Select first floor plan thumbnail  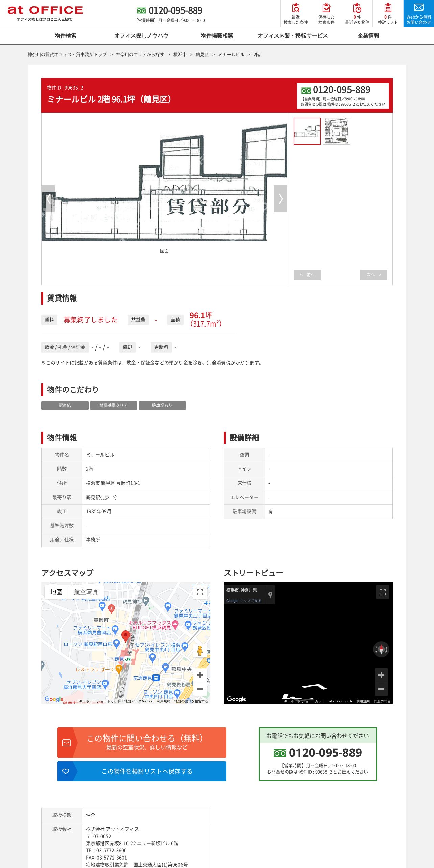click(x=307, y=131)
